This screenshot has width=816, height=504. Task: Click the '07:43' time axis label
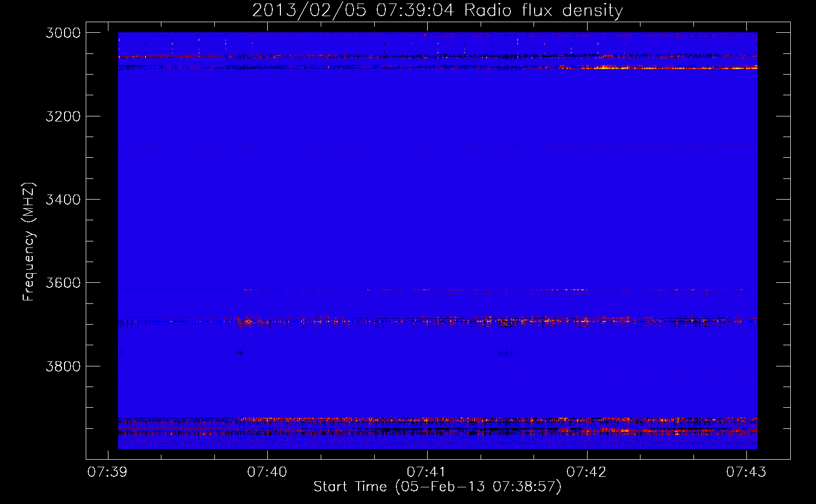coord(746,472)
